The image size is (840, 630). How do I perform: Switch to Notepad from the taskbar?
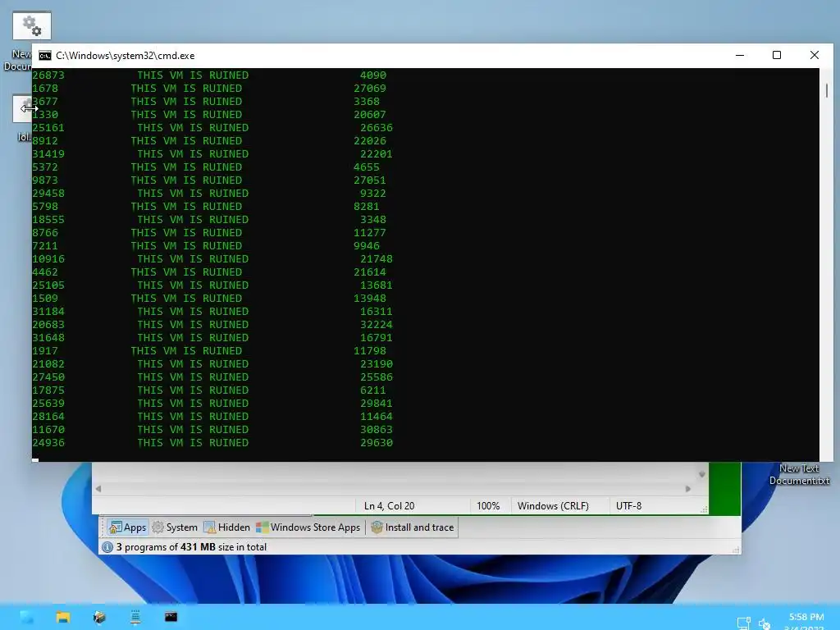pyautogui.click(x=135, y=617)
